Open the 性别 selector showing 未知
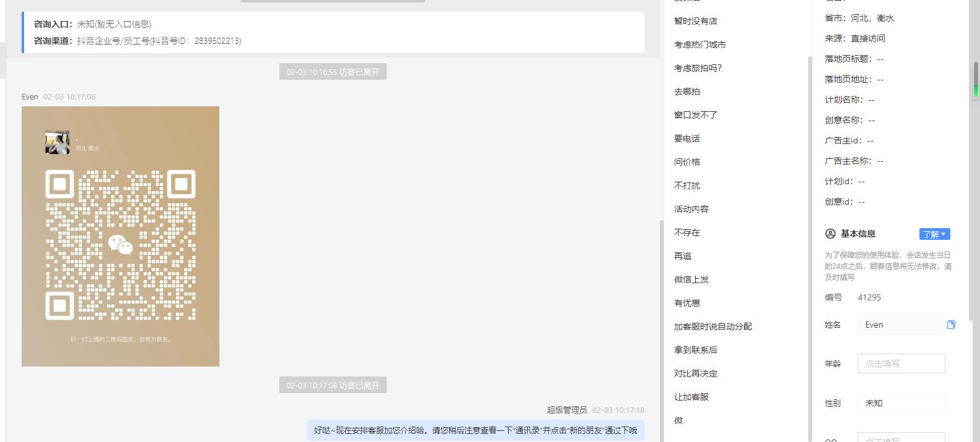980x442 pixels. (x=901, y=403)
